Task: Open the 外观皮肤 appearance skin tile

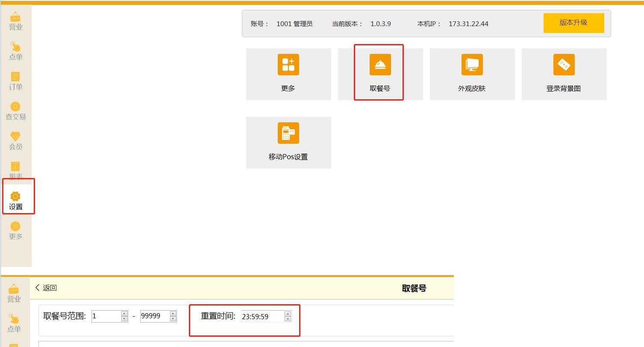Action: 472,74
